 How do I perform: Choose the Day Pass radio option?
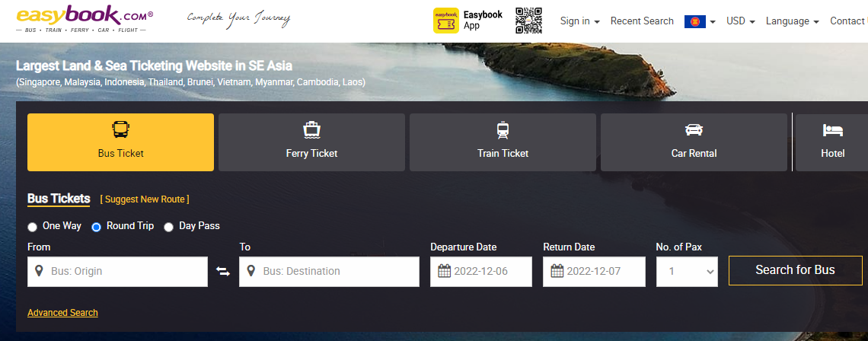click(x=168, y=227)
